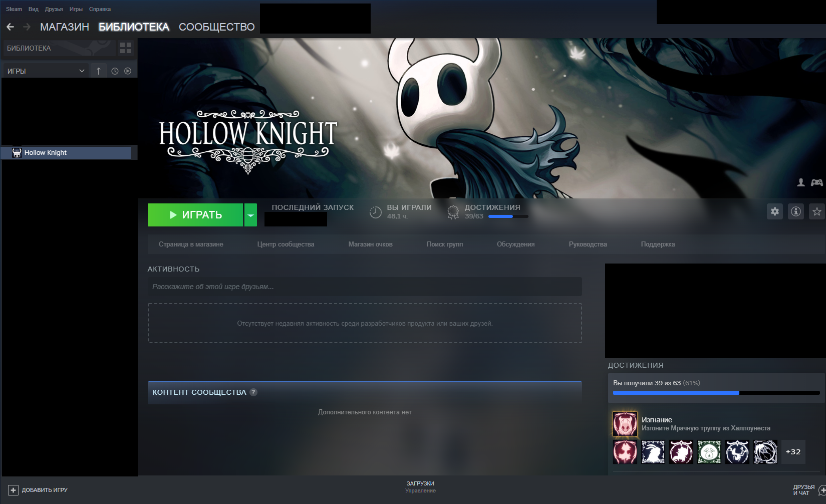
Task: Launch the game with ИГРАТЬ button
Action: (195, 215)
